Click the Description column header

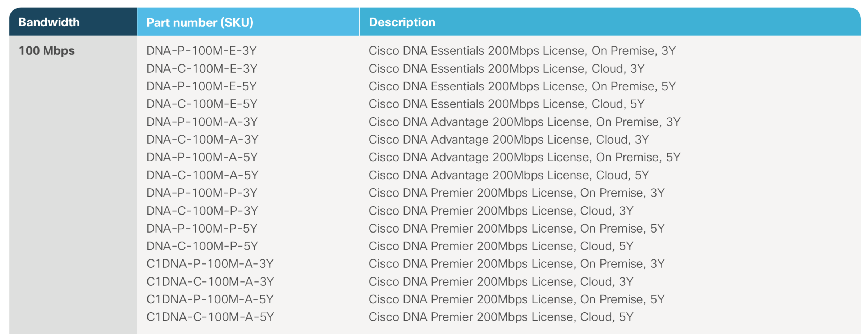pyautogui.click(x=402, y=22)
